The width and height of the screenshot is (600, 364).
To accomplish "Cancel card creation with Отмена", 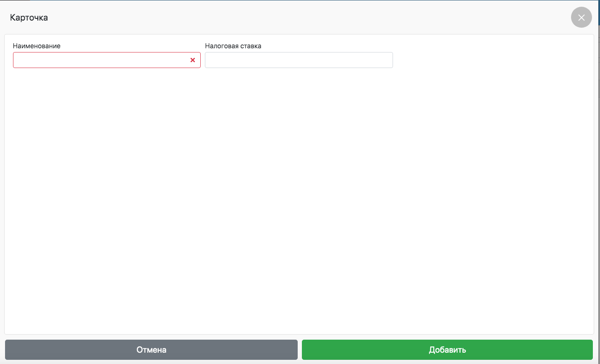I will [151, 350].
